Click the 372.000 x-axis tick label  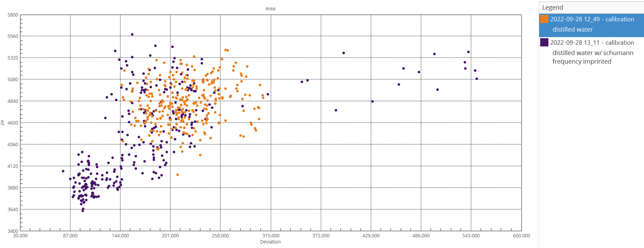click(x=321, y=236)
